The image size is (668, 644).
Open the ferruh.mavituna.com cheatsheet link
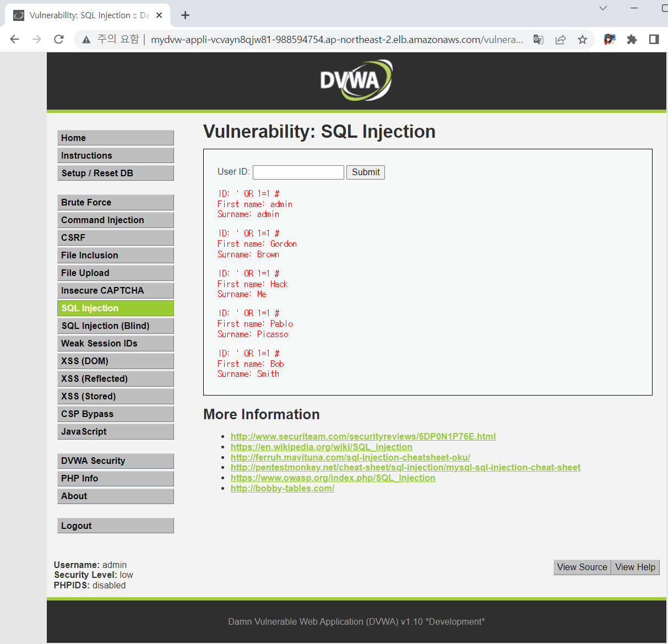[350, 457]
